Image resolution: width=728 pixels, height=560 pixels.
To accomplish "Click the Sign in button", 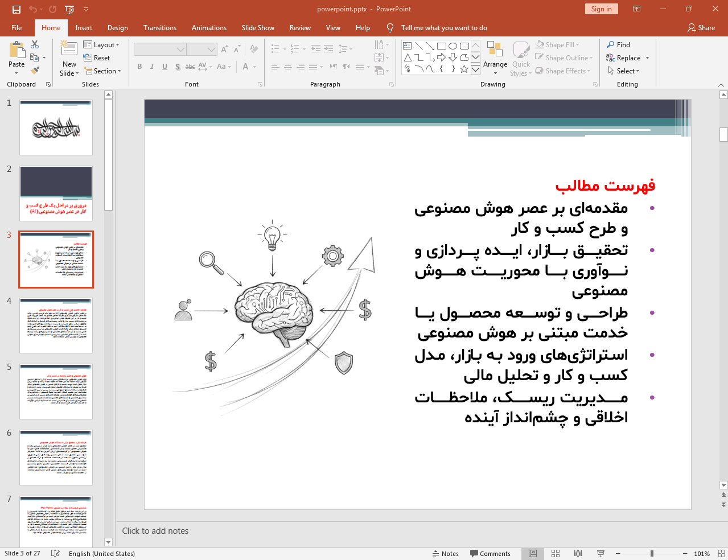I will point(601,9).
